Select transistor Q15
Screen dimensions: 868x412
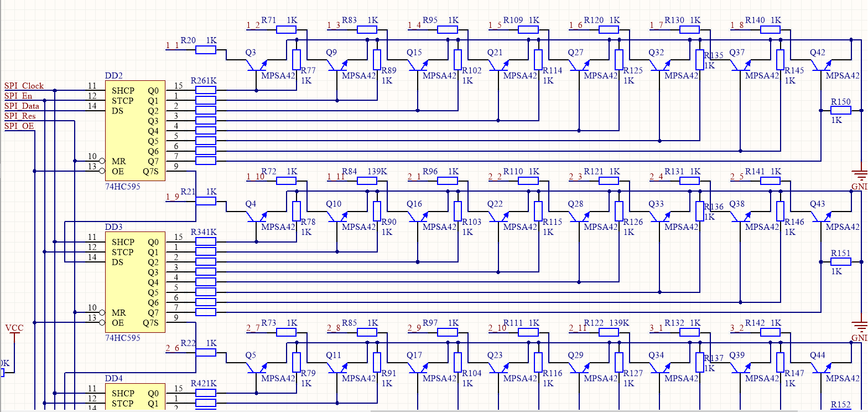(x=419, y=65)
